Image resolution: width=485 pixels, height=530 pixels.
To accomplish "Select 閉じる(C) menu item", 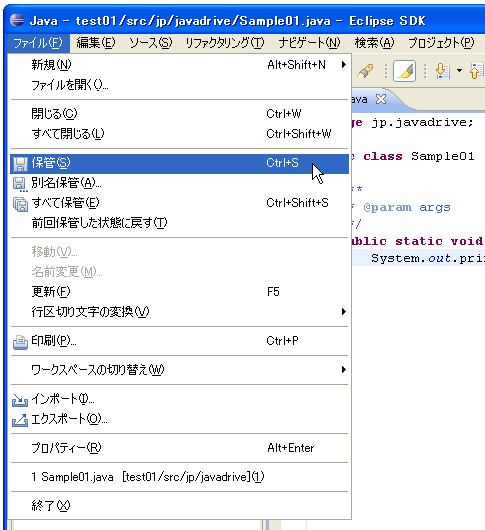I will click(x=179, y=114).
